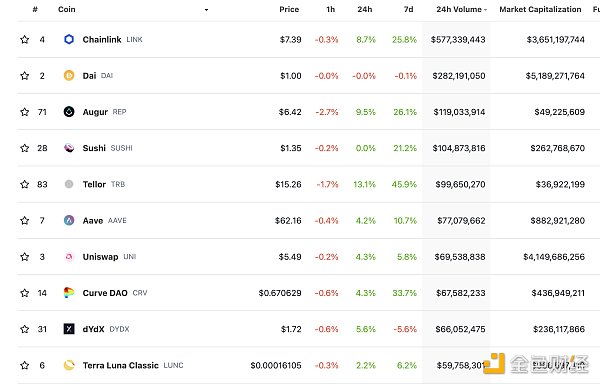Sort by the rank # column header

click(x=35, y=9)
